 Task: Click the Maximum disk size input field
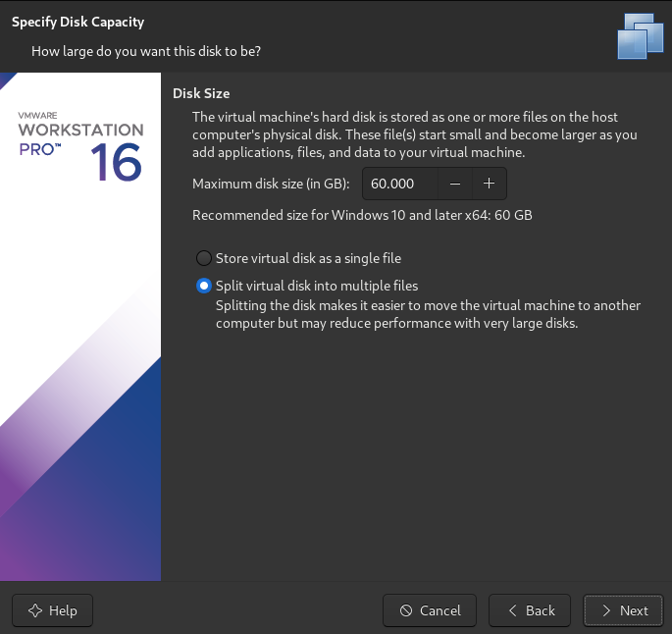click(x=400, y=184)
